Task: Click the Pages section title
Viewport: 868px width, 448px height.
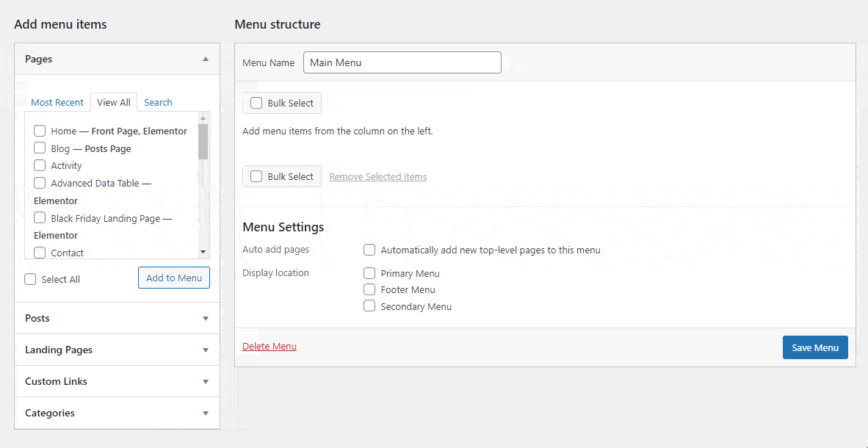Action: click(39, 59)
